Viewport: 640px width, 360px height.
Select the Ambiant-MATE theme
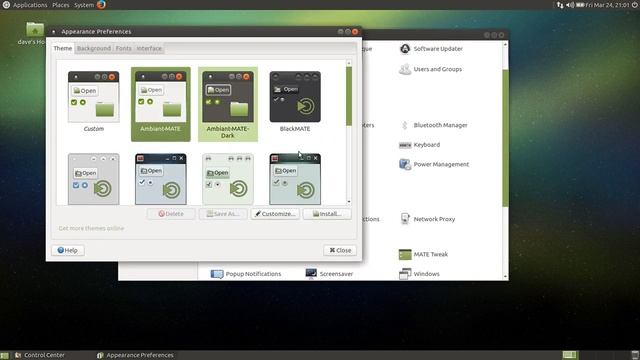coord(160,104)
